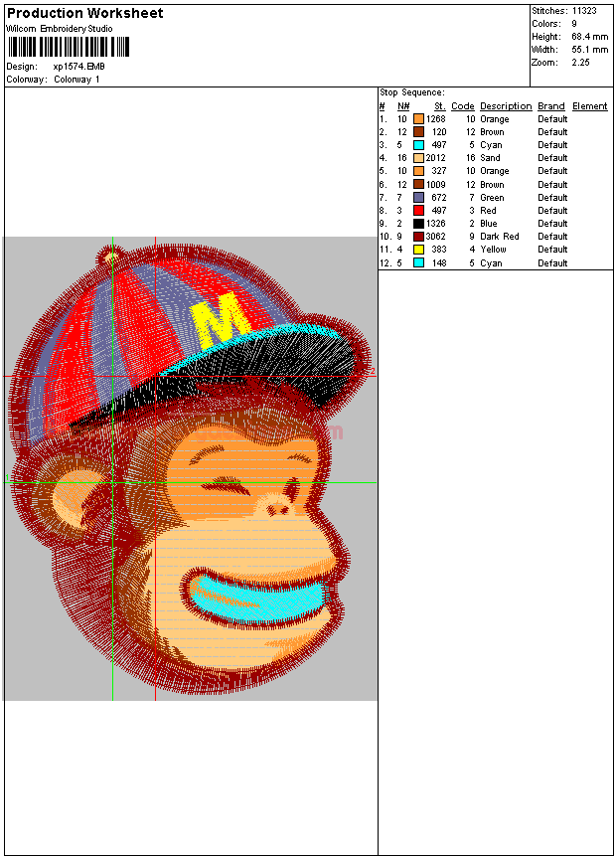Viewport: 616px width, 856px height.
Task: Pick the cyan swatch beside 148 stitches
Action: [418, 262]
